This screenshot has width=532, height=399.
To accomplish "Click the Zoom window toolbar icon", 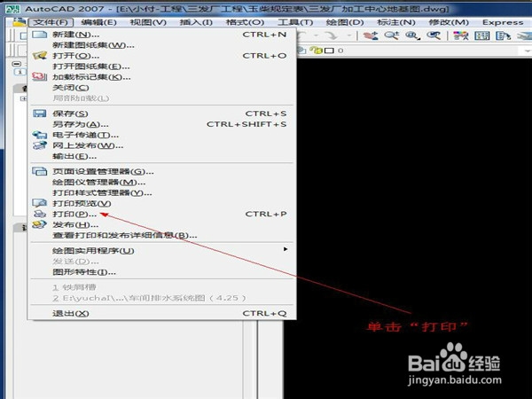I will pyautogui.click(x=412, y=35).
